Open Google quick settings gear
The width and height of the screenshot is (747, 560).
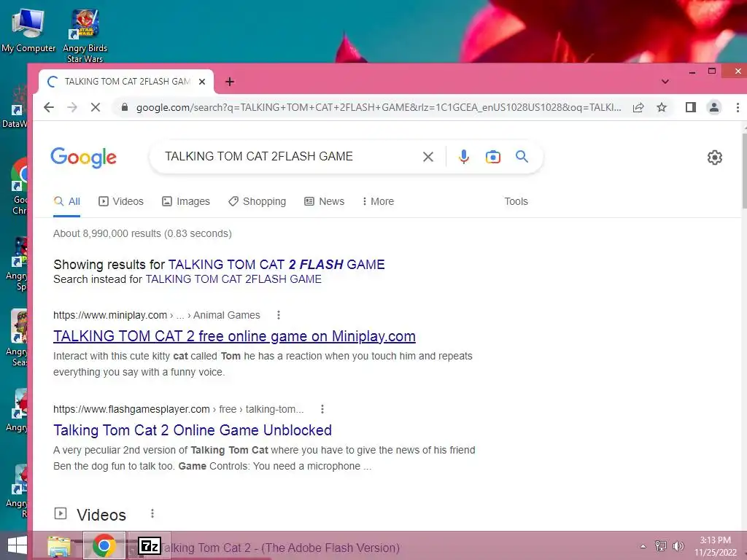pyautogui.click(x=714, y=157)
